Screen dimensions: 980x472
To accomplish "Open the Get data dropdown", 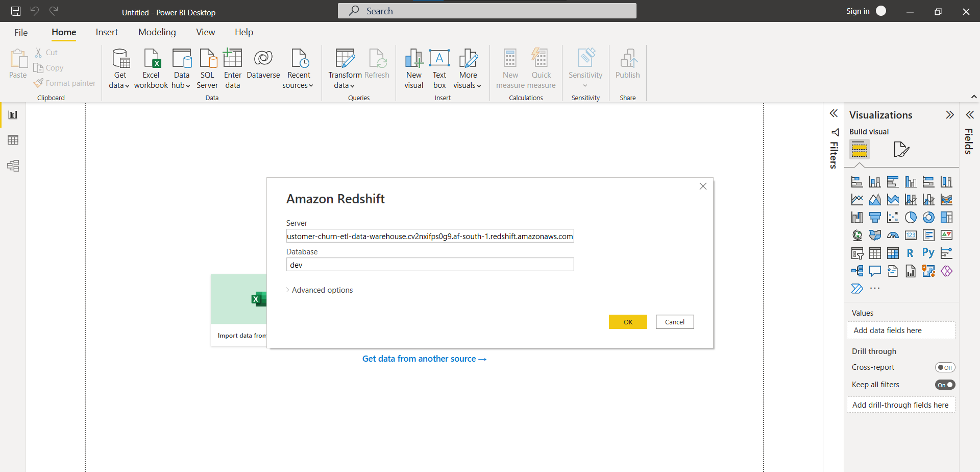I will click(x=120, y=69).
